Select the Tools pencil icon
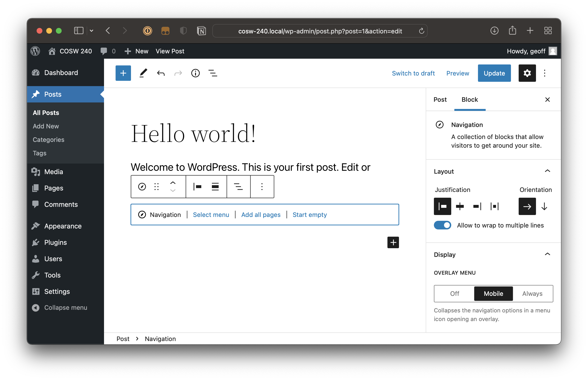This screenshot has height=380, width=588. 143,73
